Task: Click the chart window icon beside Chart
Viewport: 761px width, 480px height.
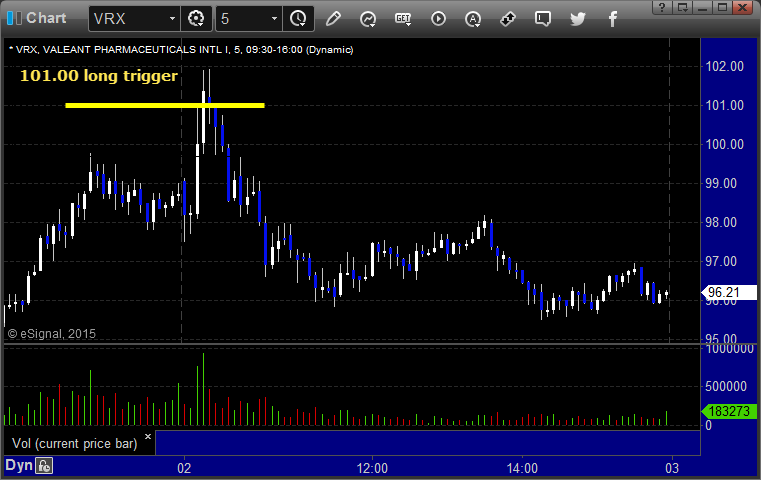Action: tap(14, 18)
